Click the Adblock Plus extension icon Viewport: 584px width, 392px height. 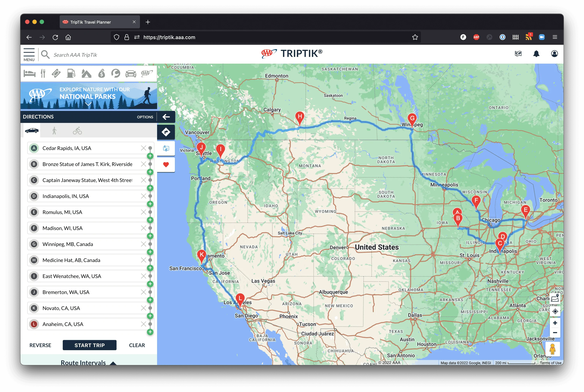(x=476, y=37)
